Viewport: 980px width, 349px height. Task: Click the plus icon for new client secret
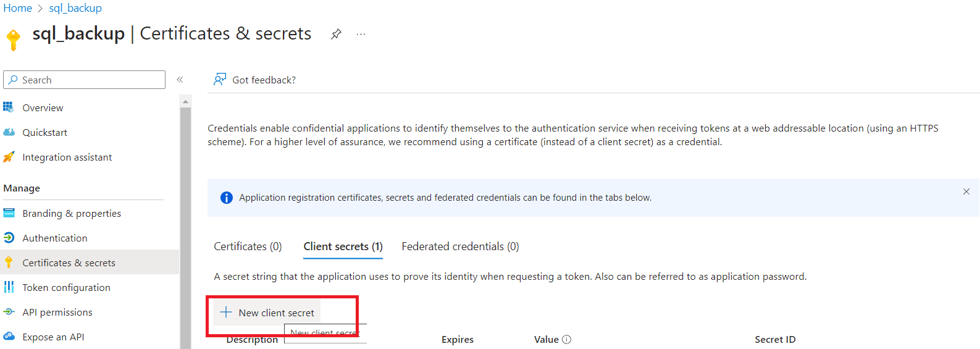(226, 312)
